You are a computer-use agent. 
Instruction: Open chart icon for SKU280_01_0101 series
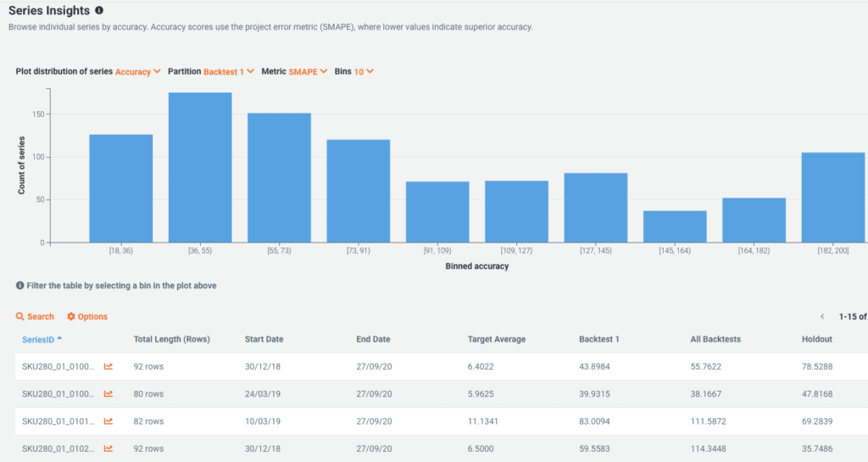[x=108, y=421]
